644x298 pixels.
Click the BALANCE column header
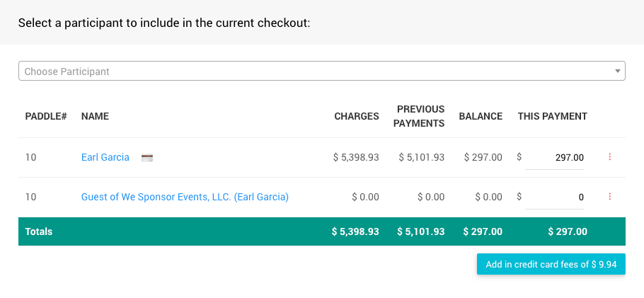(481, 116)
